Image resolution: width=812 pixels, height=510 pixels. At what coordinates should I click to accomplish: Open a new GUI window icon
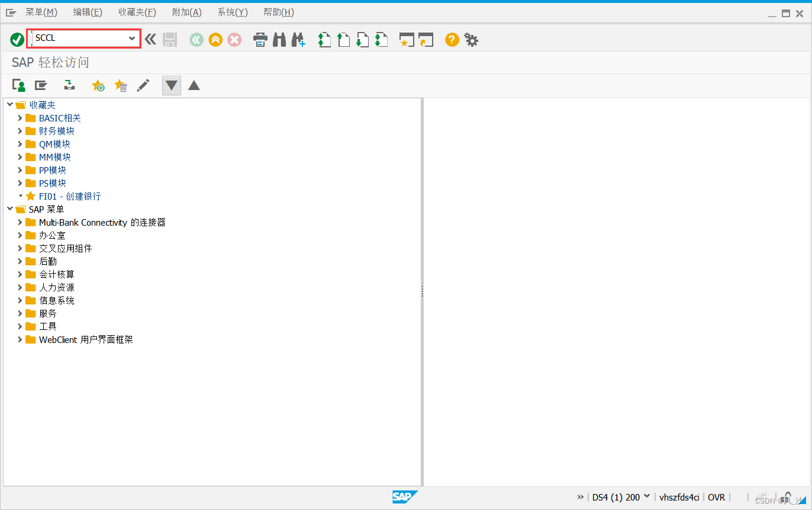click(407, 40)
